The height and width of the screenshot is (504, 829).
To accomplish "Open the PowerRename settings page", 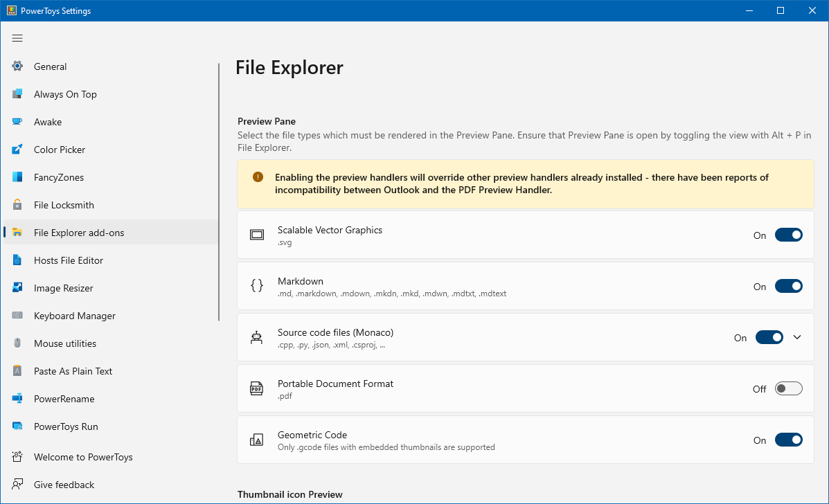I will 64,399.
